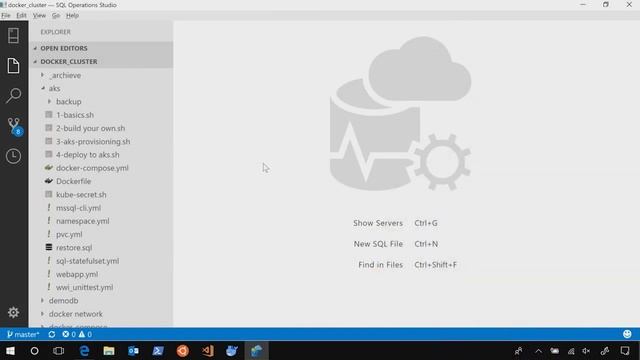Open the Edit menu
The image size is (640, 360).
coord(21,16)
